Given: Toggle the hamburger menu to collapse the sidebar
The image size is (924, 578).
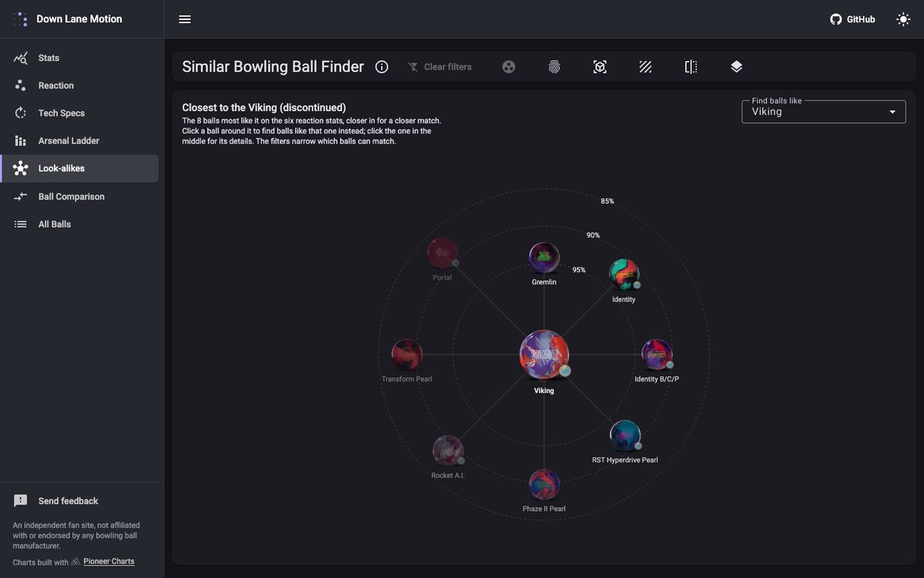Looking at the screenshot, I should click(x=185, y=19).
